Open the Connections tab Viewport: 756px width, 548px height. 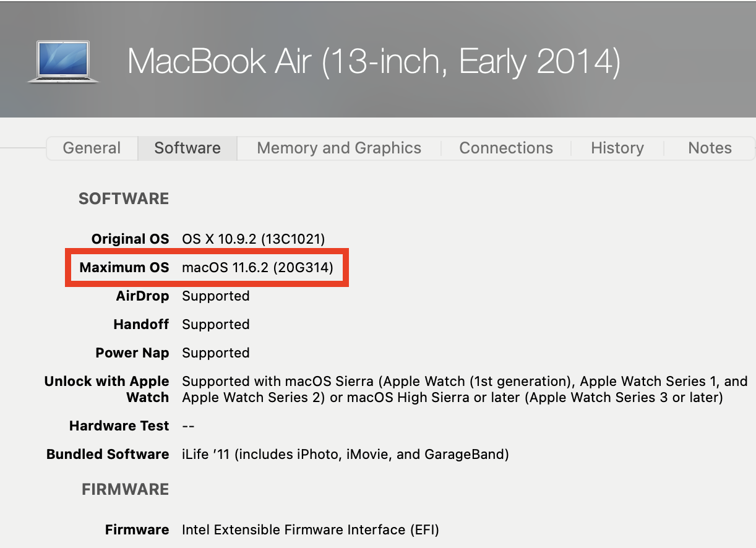[x=506, y=148]
